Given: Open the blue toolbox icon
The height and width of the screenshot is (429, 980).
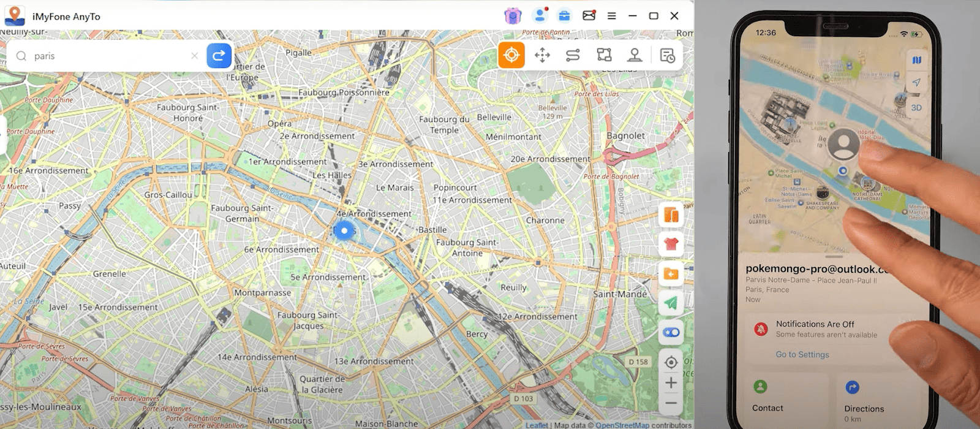Looking at the screenshot, I should [564, 16].
